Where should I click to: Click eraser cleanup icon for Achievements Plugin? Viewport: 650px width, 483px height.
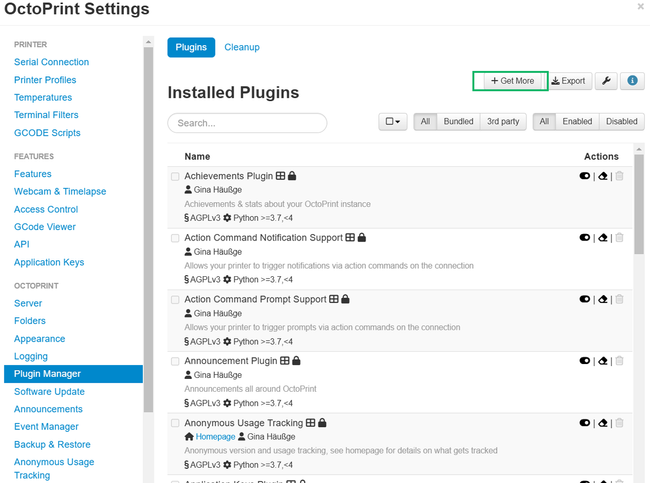pos(602,177)
